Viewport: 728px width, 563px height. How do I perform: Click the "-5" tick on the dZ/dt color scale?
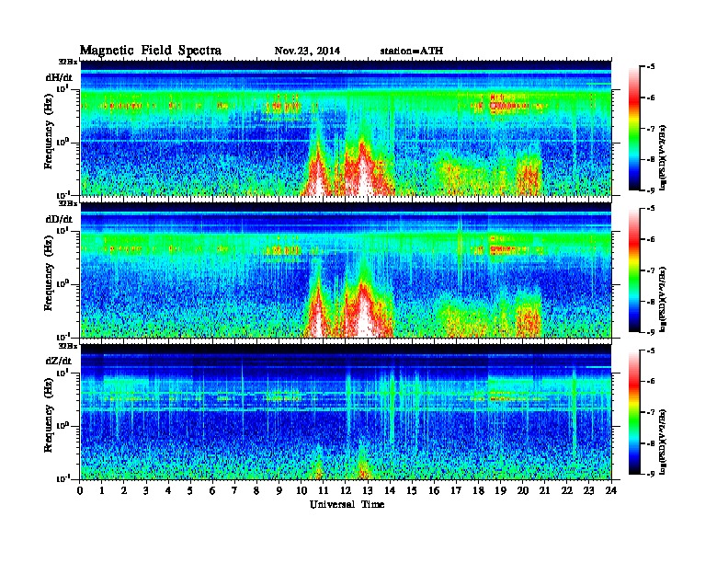coord(650,350)
